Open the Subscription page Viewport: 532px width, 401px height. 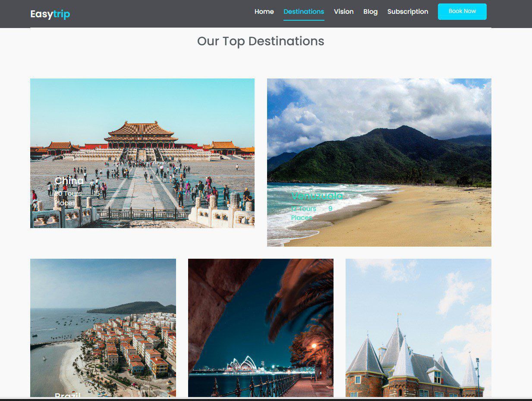click(407, 12)
